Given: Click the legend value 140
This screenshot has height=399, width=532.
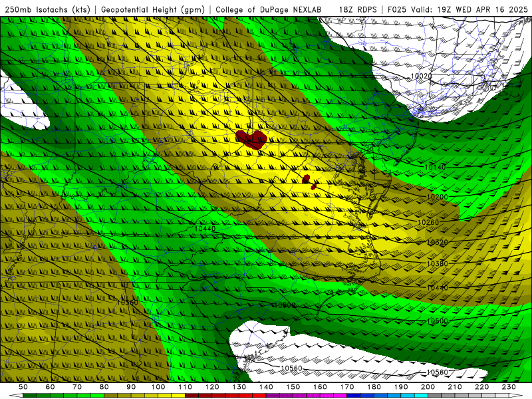Looking at the screenshot, I should [266, 387].
